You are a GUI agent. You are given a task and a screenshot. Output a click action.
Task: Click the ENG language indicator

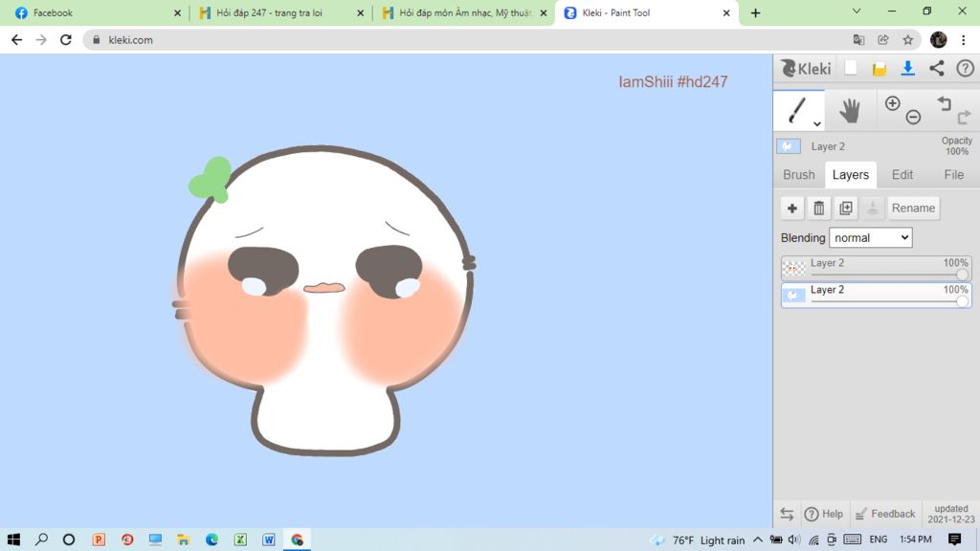tap(879, 540)
